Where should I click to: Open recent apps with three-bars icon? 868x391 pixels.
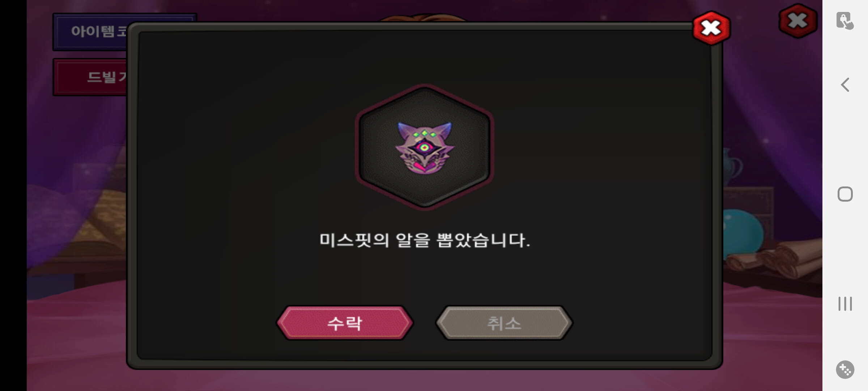(845, 303)
